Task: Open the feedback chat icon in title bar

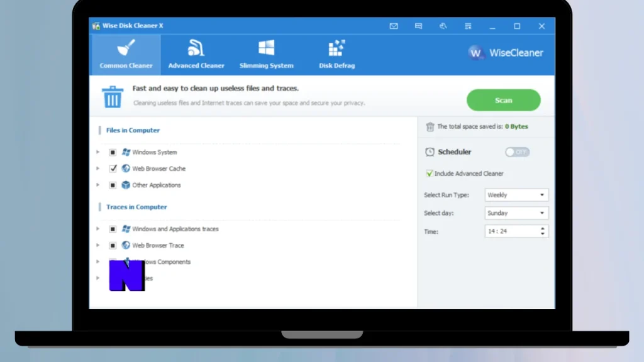Action: (418, 26)
